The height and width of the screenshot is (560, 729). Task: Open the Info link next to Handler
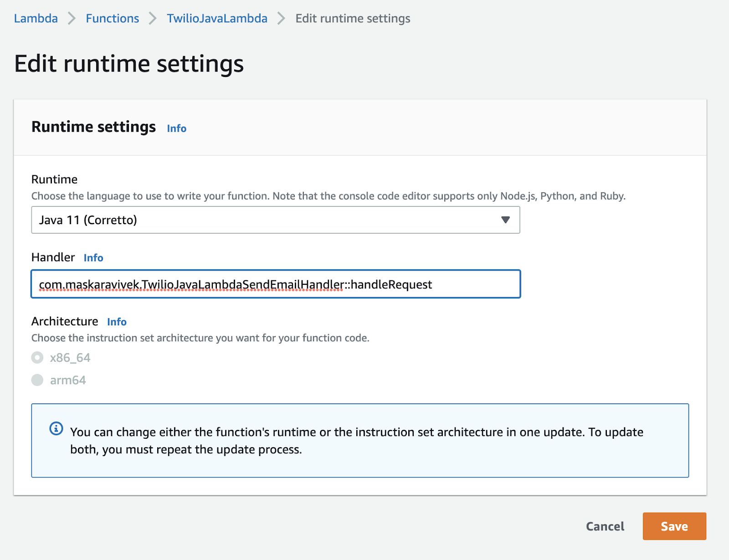pos(93,258)
